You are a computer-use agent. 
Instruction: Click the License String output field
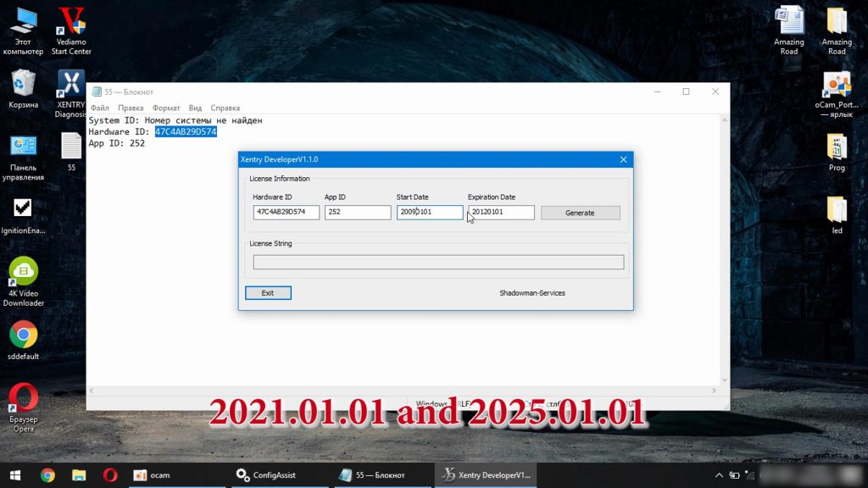coord(438,262)
